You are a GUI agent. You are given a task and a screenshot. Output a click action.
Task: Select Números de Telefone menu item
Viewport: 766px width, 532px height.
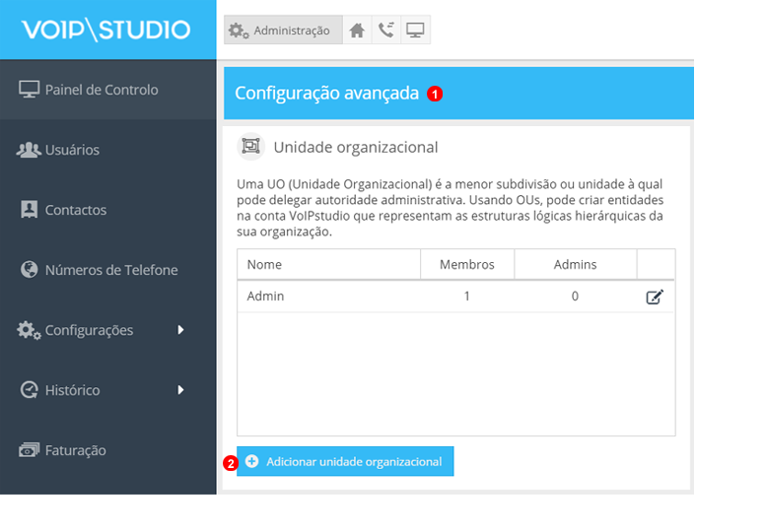[x=111, y=270]
